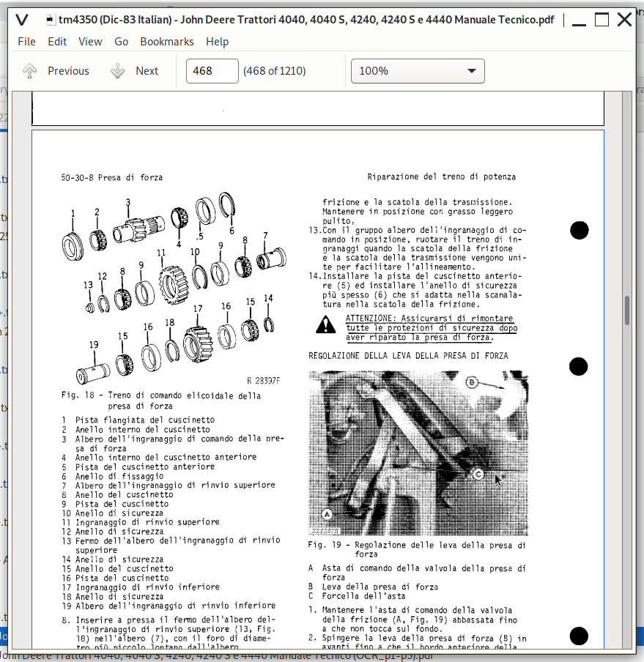Click legend 'B Leva della presa di forza'
Screen dimensions: 644x662
[373, 587]
